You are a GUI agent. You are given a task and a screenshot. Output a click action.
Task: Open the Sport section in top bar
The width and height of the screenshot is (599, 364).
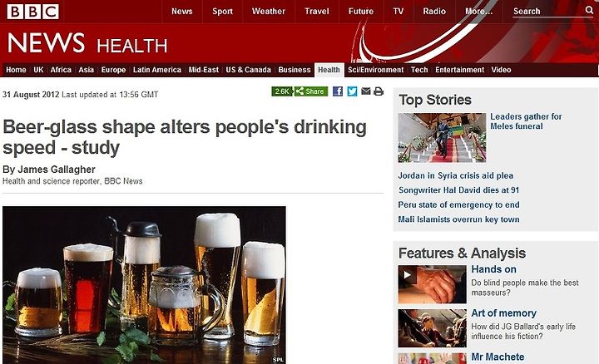point(222,12)
